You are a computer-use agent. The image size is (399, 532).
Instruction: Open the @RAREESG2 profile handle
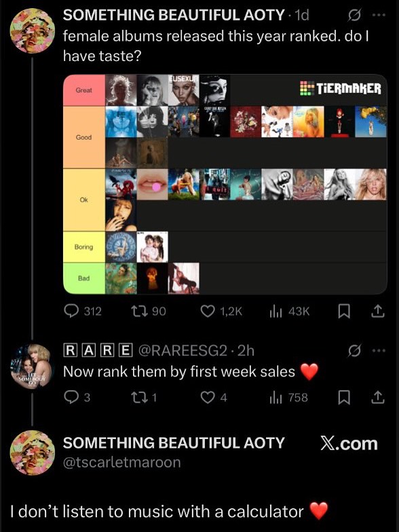click(x=182, y=350)
